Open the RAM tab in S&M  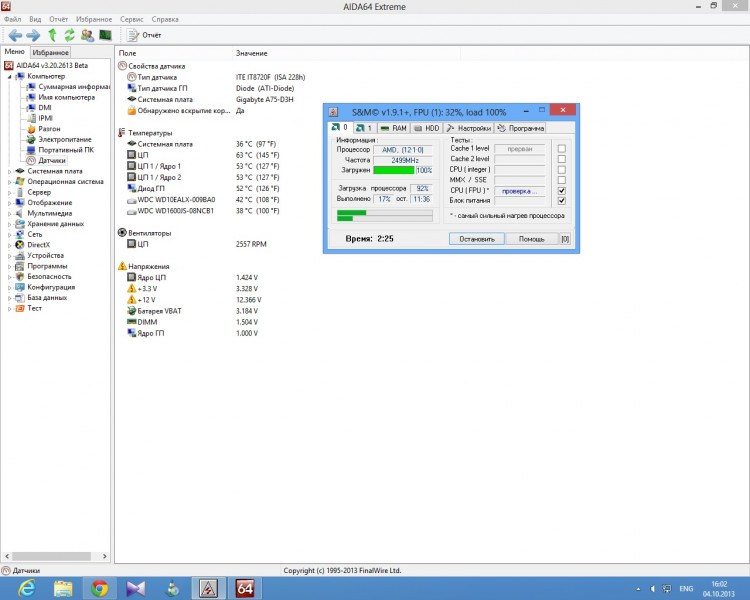click(393, 128)
